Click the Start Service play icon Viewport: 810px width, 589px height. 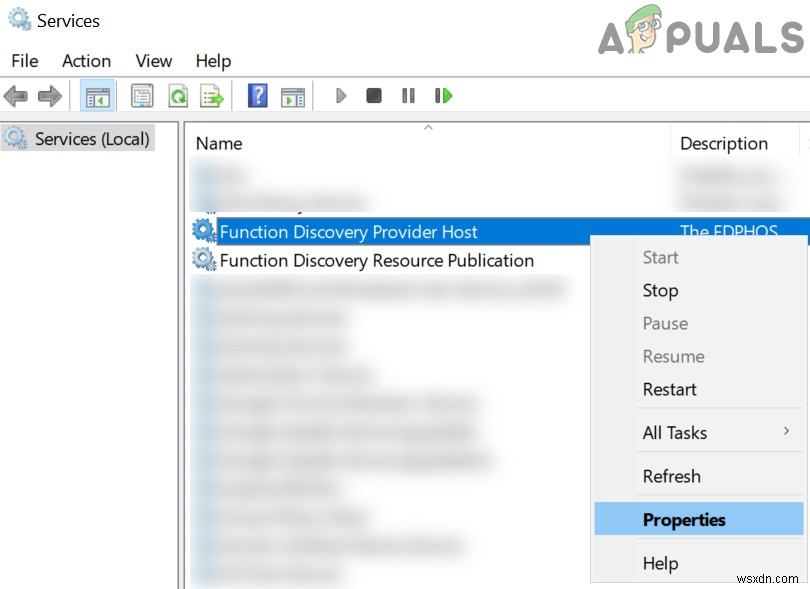tap(341, 96)
